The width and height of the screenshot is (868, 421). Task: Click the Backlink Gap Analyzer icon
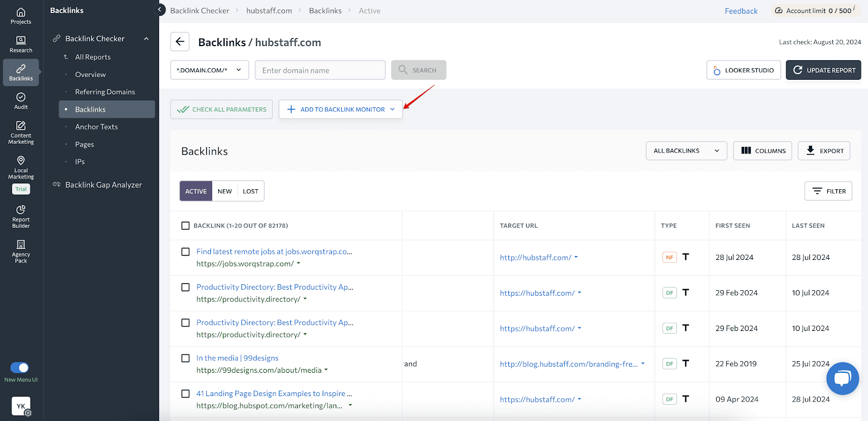[x=56, y=184]
